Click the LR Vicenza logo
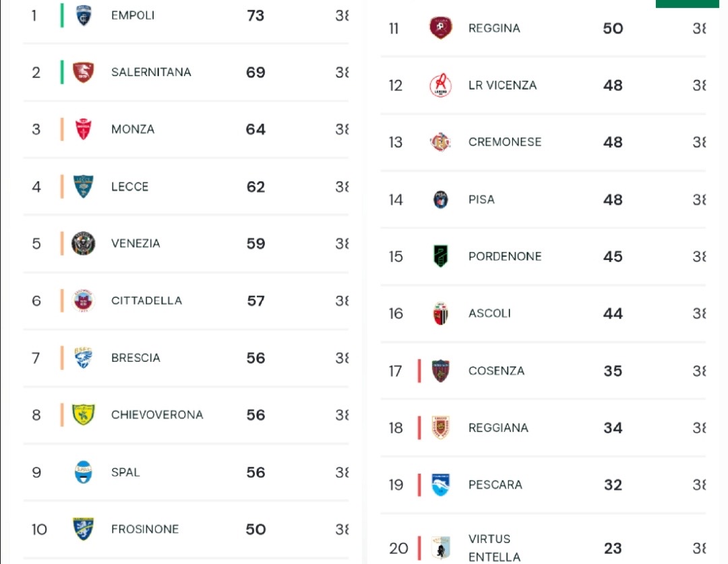 coord(441,85)
